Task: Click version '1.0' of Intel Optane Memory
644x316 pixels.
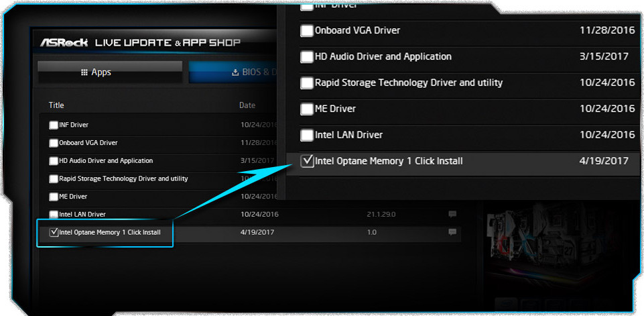Action: click(372, 233)
